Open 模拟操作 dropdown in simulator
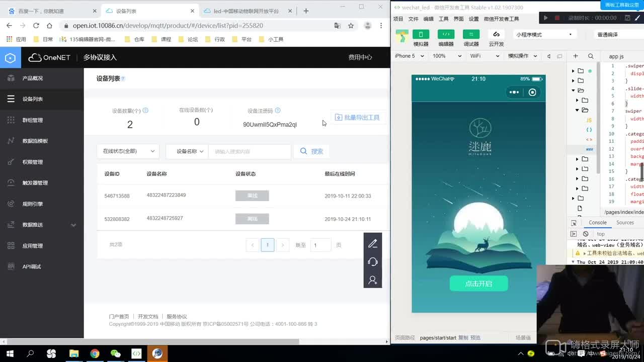644x362 pixels. click(x=522, y=56)
